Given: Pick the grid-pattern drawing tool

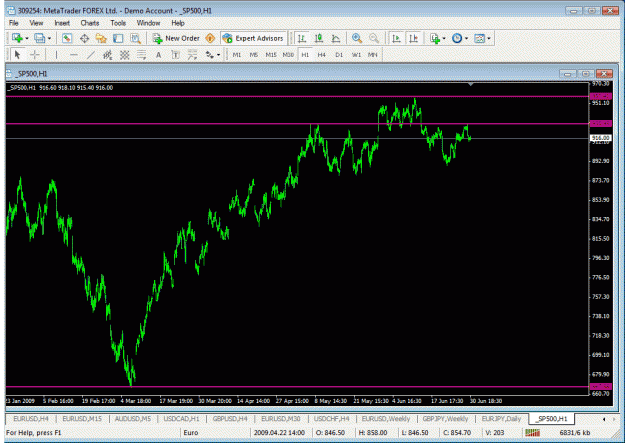Looking at the screenshot, I should click(x=124, y=55).
